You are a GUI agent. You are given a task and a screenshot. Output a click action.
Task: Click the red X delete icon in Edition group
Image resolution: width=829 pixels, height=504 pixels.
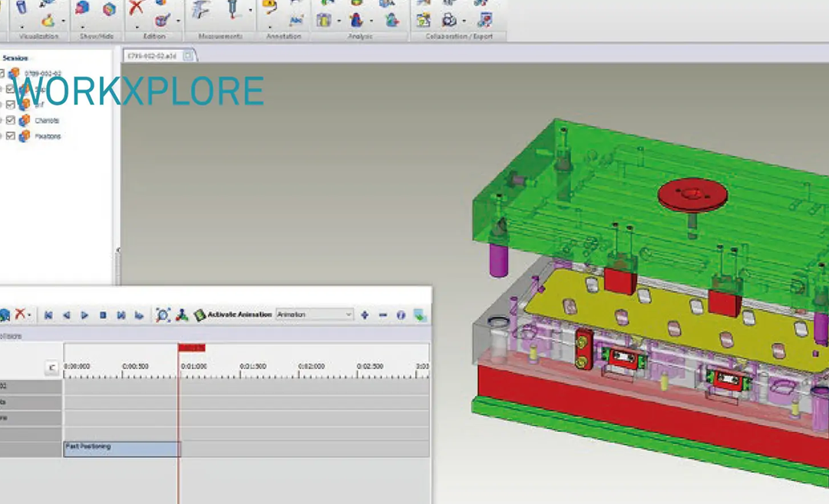click(x=136, y=9)
